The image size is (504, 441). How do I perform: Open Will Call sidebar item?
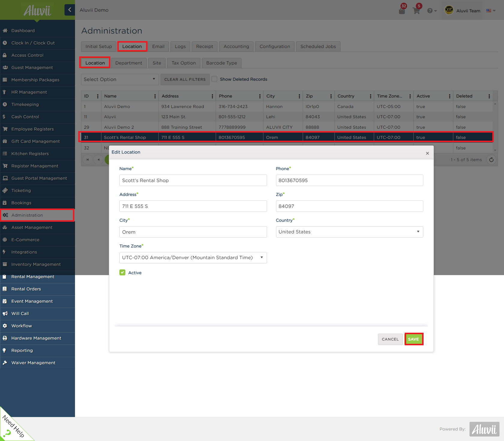[37, 313]
